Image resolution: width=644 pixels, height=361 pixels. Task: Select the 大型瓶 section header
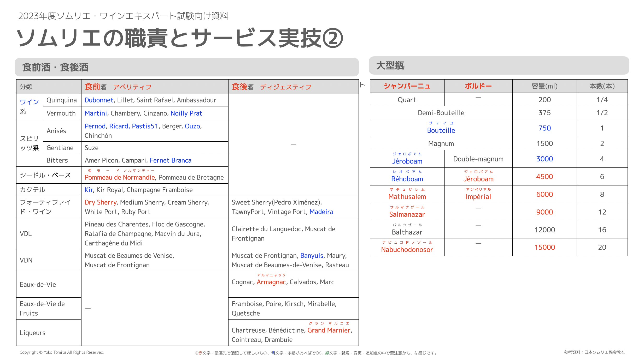click(499, 65)
